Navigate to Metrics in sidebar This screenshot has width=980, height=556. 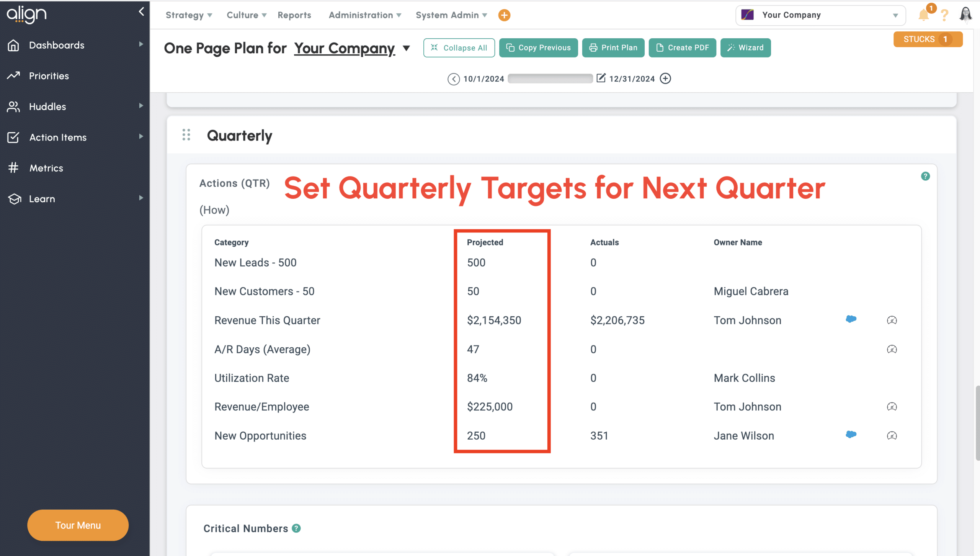coord(46,168)
